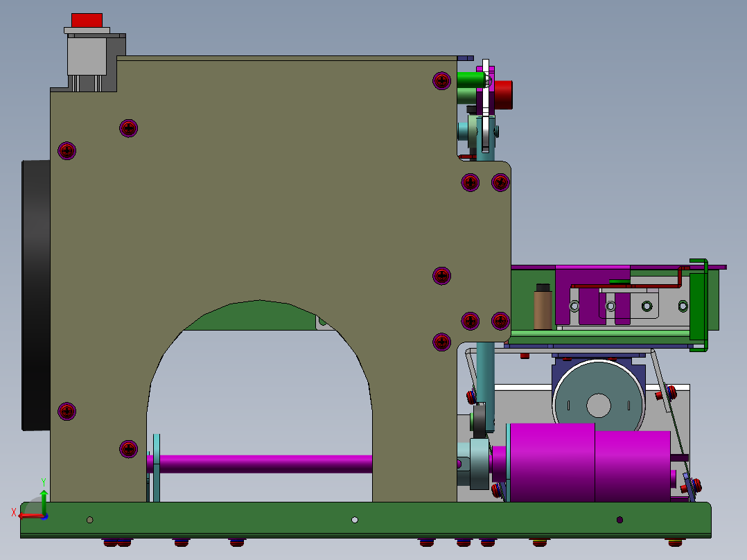Select the long magenta horizontal shaft
Viewport: 747px width, 560px height.
point(265,464)
